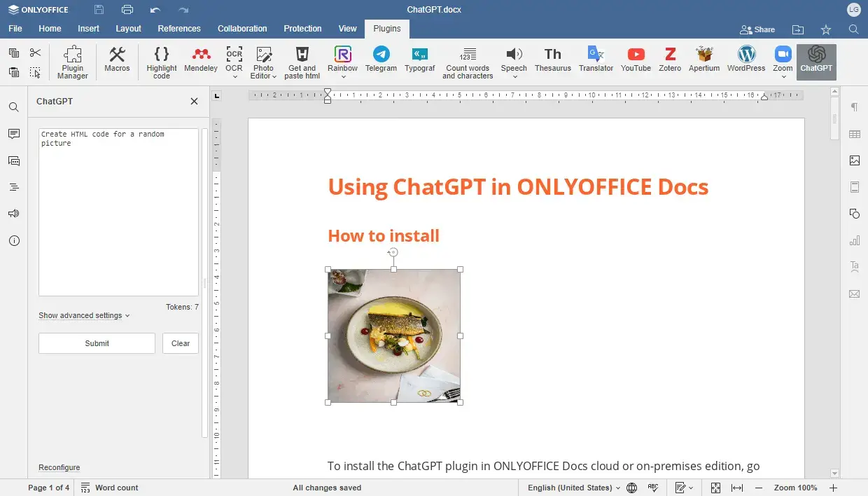This screenshot has height=496, width=868.
Task: Open Mail merge settings in right sidebar
Action: tap(854, 294)
